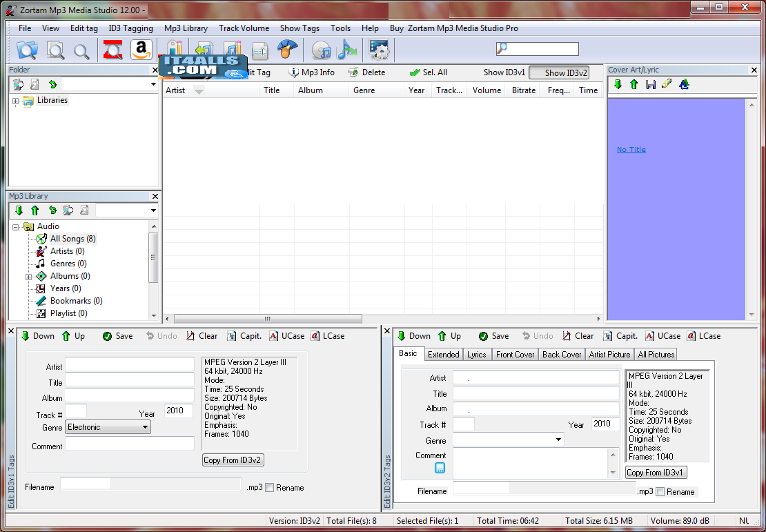Open the Tools menu
This screenshot has height=532, width=766.
340,28
